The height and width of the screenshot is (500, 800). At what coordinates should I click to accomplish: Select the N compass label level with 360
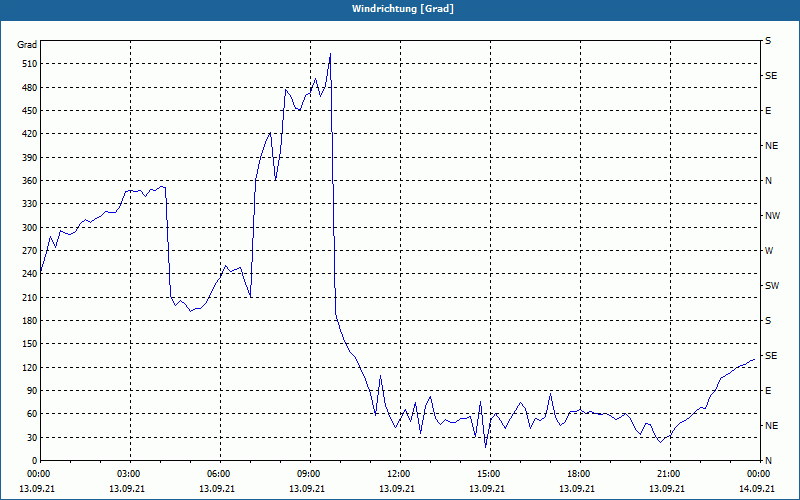(x=768, y=181)
